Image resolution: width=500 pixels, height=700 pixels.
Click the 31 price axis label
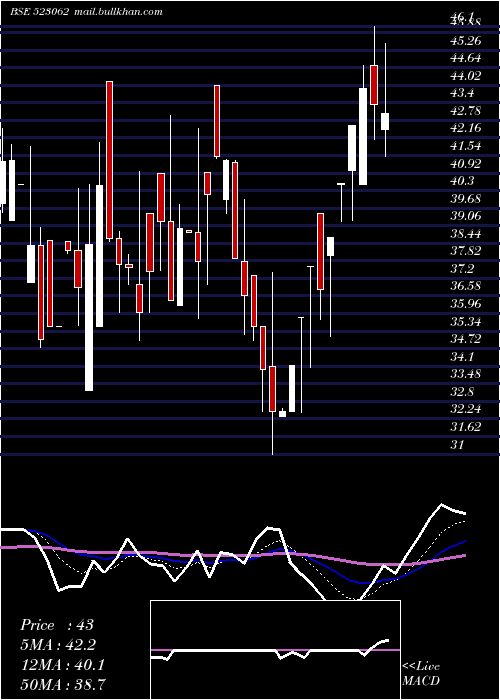(x=458, y=445)
